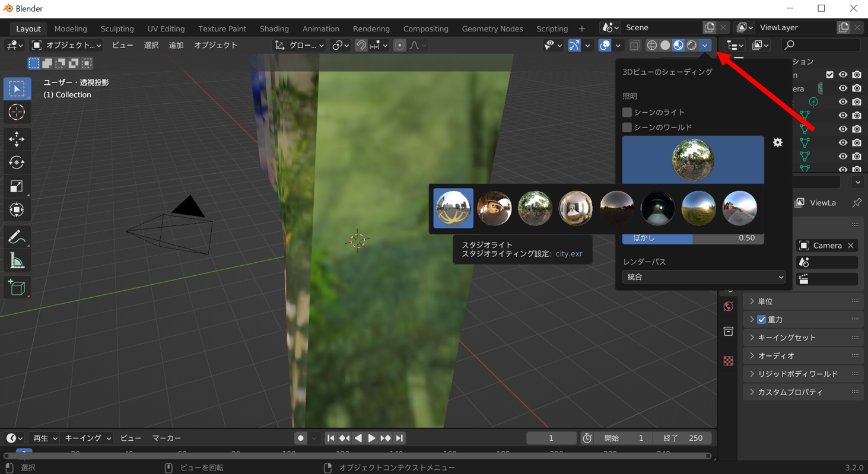Clear the Camera field with X button

(850, 246)
